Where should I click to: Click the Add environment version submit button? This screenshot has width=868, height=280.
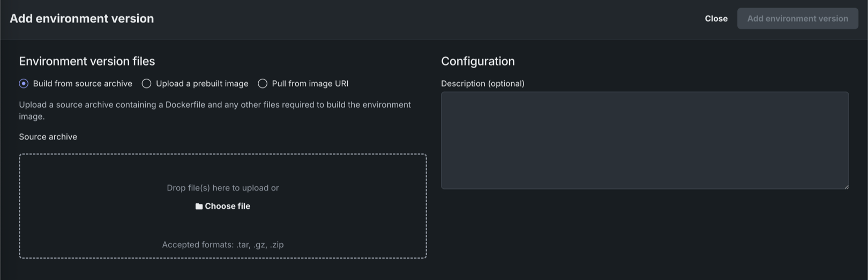click(797, 19)
